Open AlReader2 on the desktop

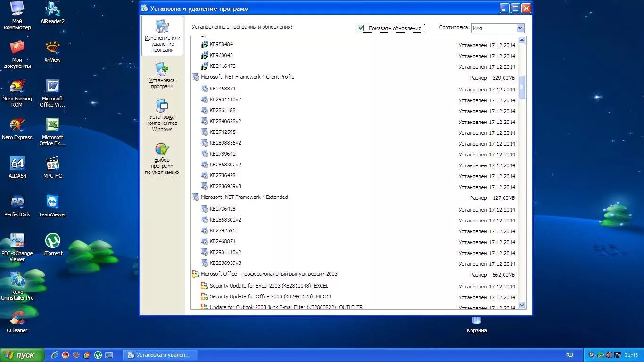[x=52, y=13]
